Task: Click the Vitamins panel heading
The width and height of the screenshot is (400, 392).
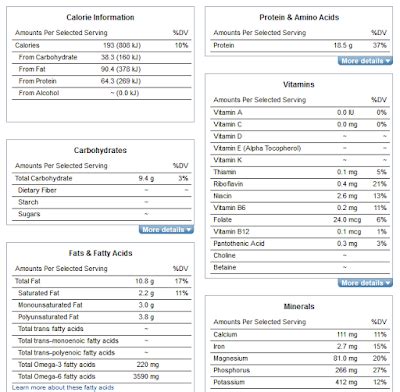Action: click(299, 84)
